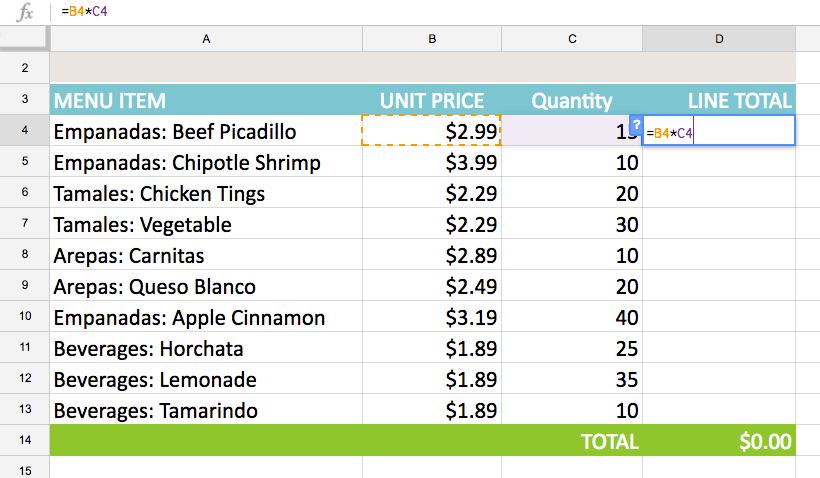Image resolution: width=820 pixels, height=478 pixels.
Task: Open the formula help question mark badge
Action: coord(637,124)
